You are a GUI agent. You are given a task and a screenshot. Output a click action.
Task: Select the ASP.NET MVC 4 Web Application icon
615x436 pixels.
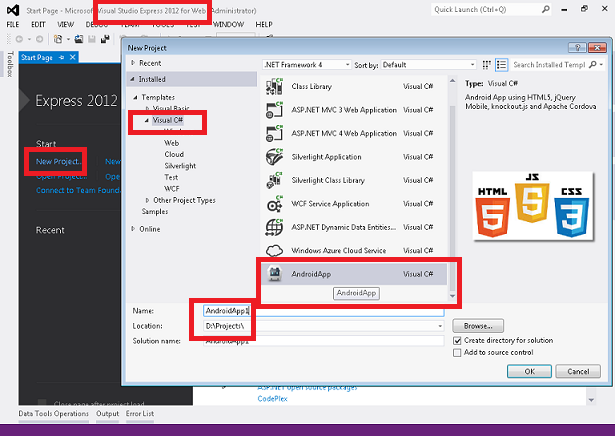pyautogui.click(x=275, y=133)
